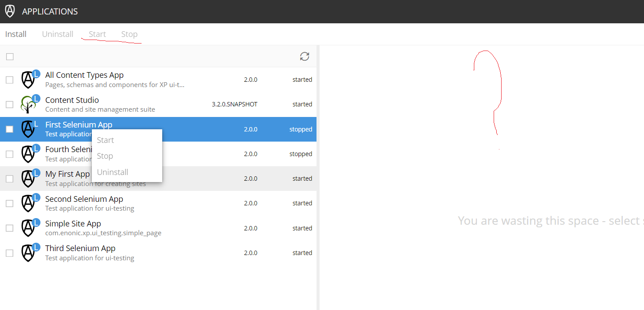The image size is (644, 310).
Task: Check All Content Types App checkbox
Action: coord(10,80)
